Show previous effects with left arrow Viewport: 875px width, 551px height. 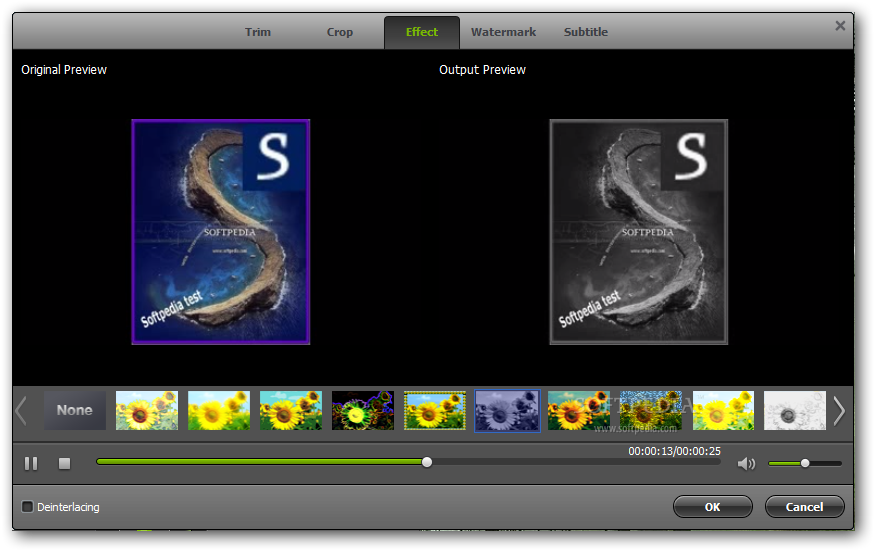[x=21, y=411]
